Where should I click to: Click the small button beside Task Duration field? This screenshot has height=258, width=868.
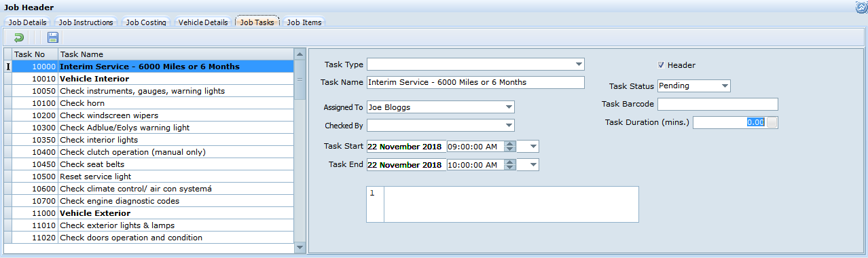[772, 123]
